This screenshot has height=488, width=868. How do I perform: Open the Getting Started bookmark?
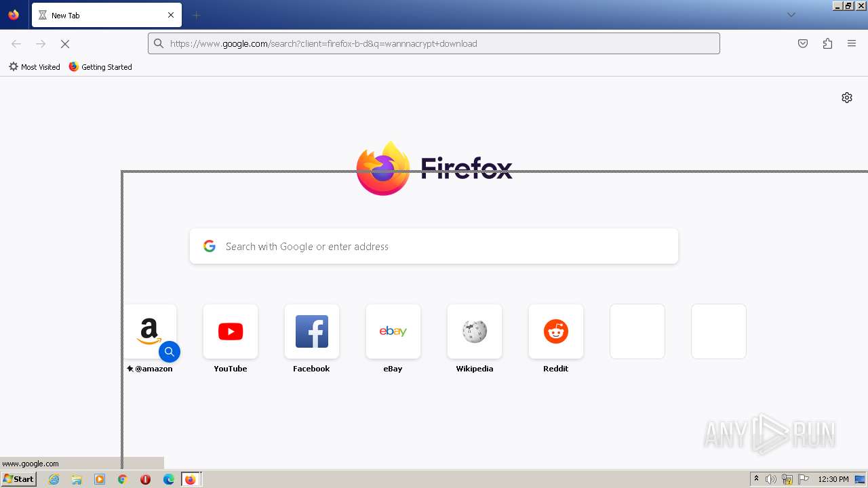pyautogui.click(x=100, y=67)
